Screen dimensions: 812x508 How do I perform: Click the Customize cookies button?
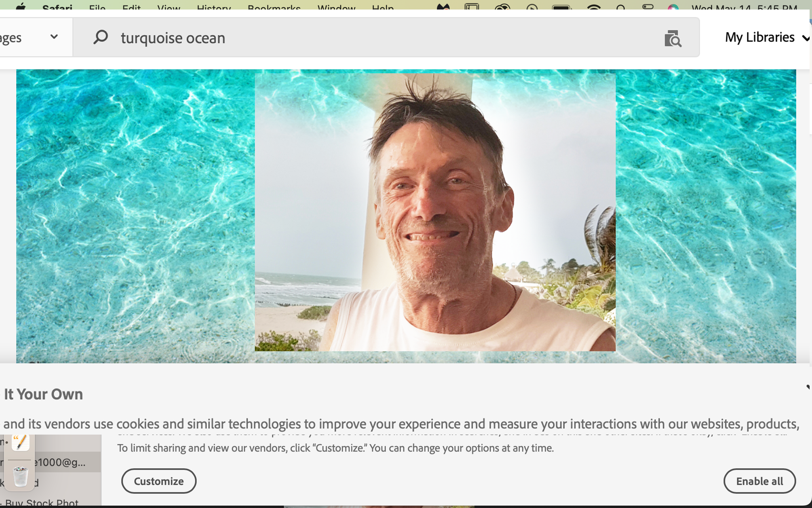tap(159, 481)
